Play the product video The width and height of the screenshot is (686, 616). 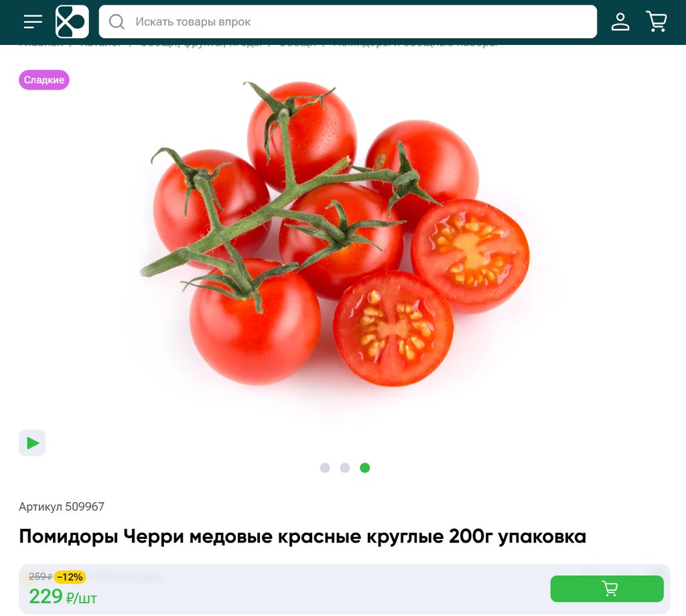tap(32, 443)
